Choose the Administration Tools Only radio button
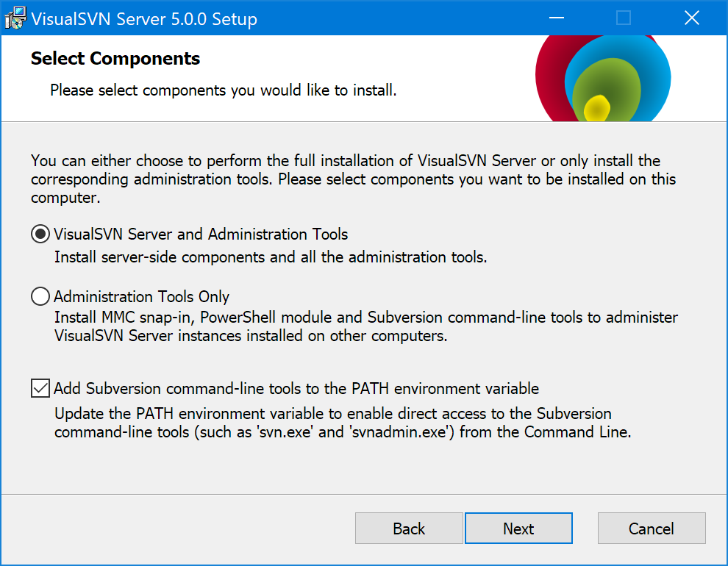Screen dimensions: 728x566 click(x=40, y=297)
